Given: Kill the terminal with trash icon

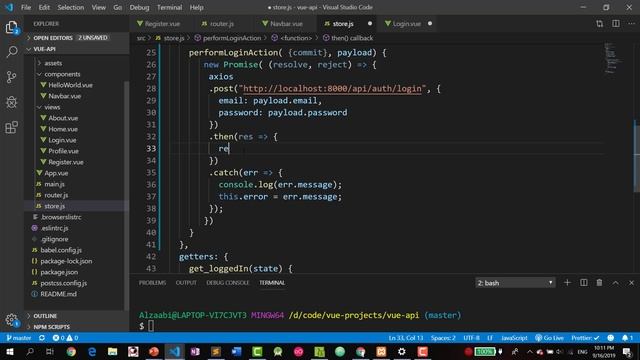Looking at the screenshot, I should coord(599,282).
